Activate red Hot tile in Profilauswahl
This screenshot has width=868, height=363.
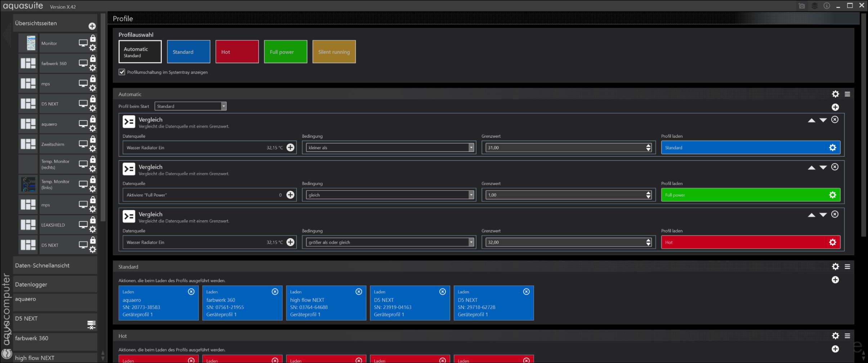tap(237, 52)
